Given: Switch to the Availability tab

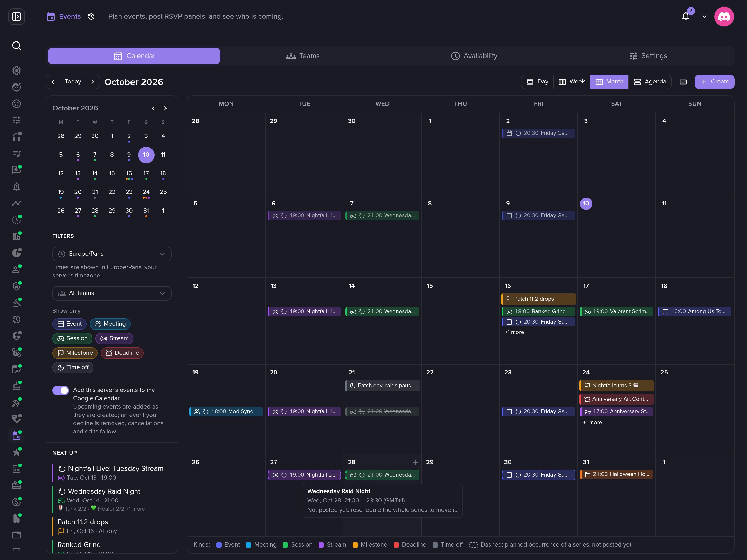Looking at the screenshot, I should (x=474, y=56).
